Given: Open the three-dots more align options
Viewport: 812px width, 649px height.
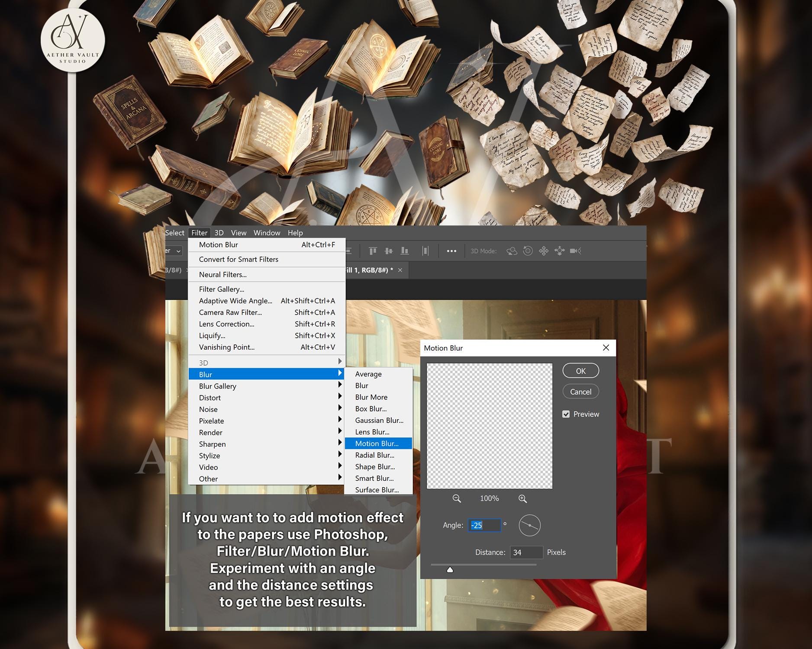Looking at the screenshot, I should [451, 251].
